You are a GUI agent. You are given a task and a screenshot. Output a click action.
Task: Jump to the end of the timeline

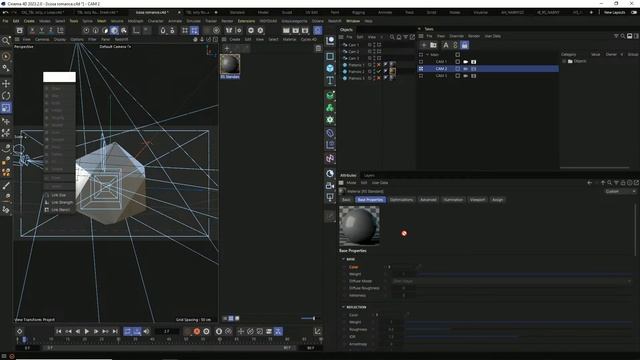click(115, 331)
